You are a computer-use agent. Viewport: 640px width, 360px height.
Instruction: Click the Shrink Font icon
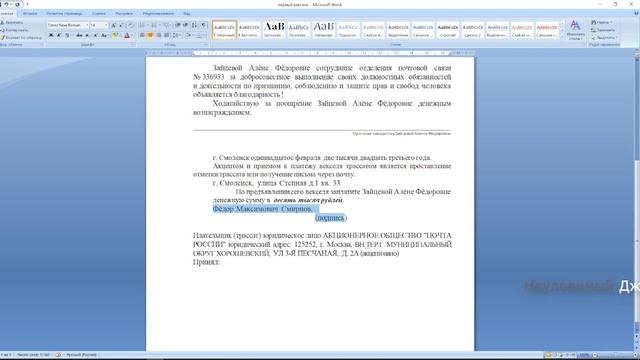click(121, 25)
